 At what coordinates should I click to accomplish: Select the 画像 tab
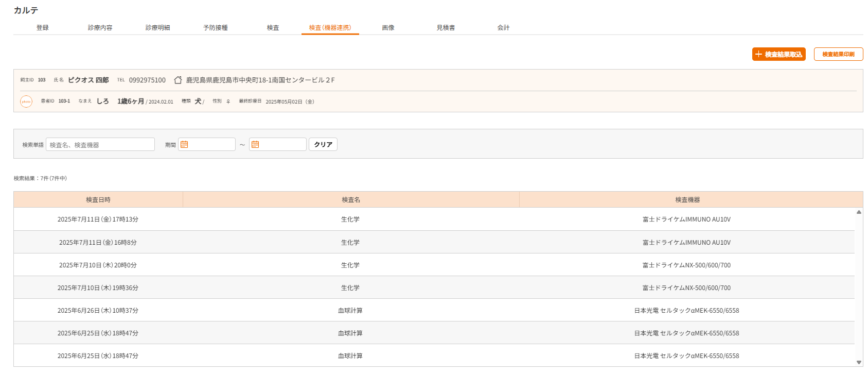tap(388, 28)
